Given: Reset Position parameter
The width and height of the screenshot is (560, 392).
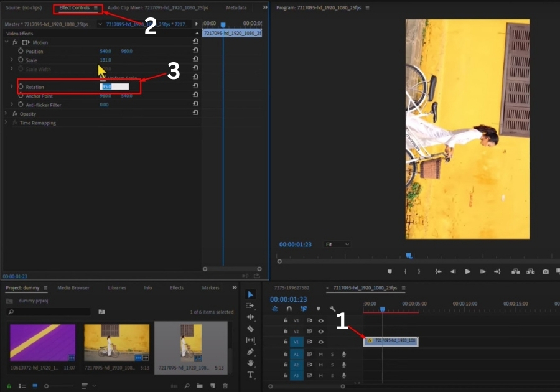Looking at the screenshot, I should click(x=195, y=50).
